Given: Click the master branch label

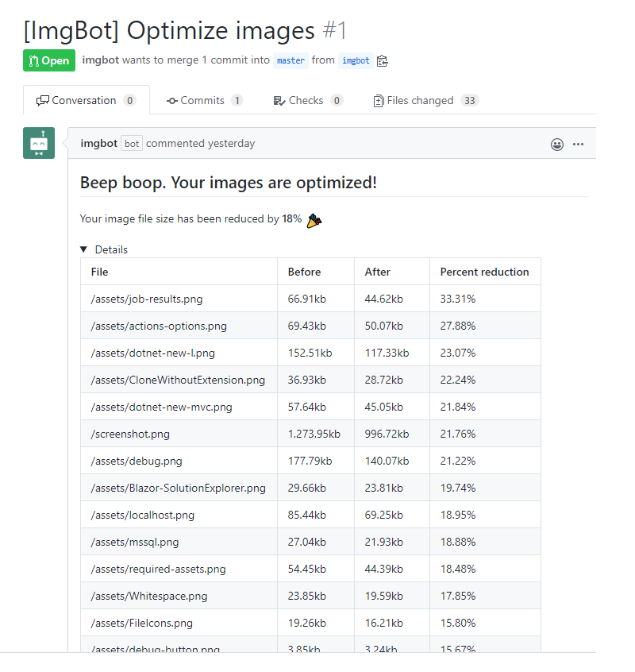Looking at the screenshot, I should tap(290, 60).
